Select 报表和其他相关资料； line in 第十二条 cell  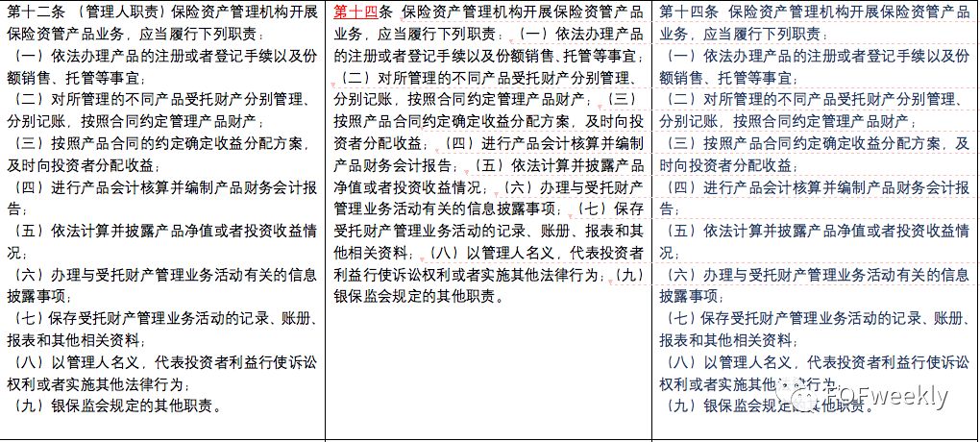(76, 341)
